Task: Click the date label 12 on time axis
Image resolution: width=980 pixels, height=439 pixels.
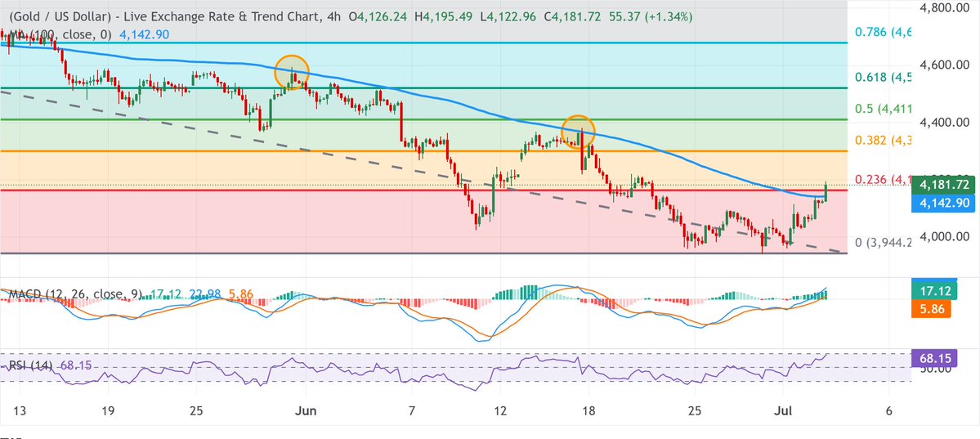Action: pos(499,411)
